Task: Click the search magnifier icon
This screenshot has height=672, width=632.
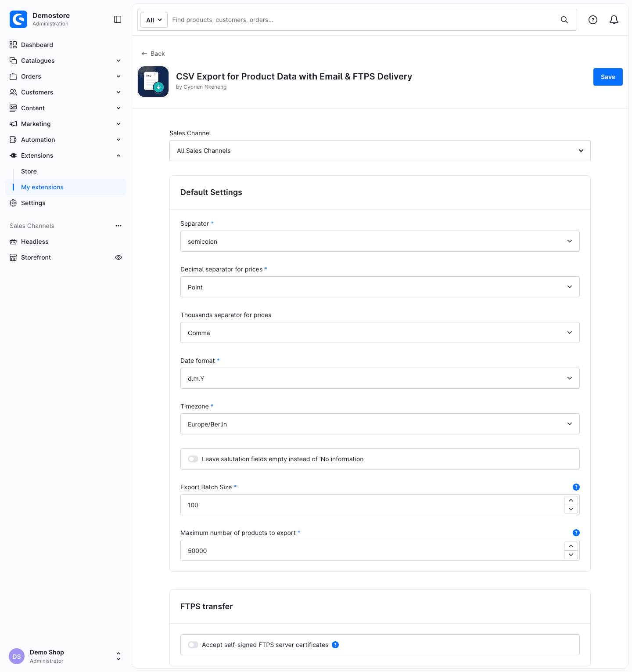Action: pyautogui.click(x=564, y=20)
